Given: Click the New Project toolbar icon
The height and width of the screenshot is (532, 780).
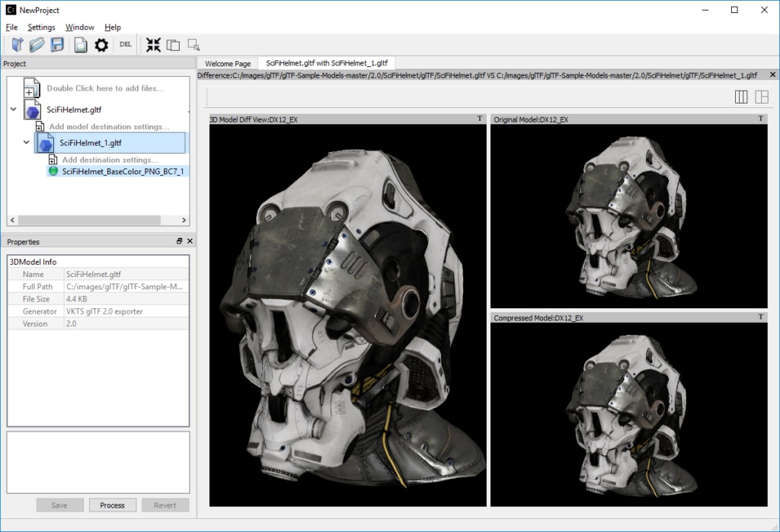Looking at the screenshot, I should tap(18, 45).
